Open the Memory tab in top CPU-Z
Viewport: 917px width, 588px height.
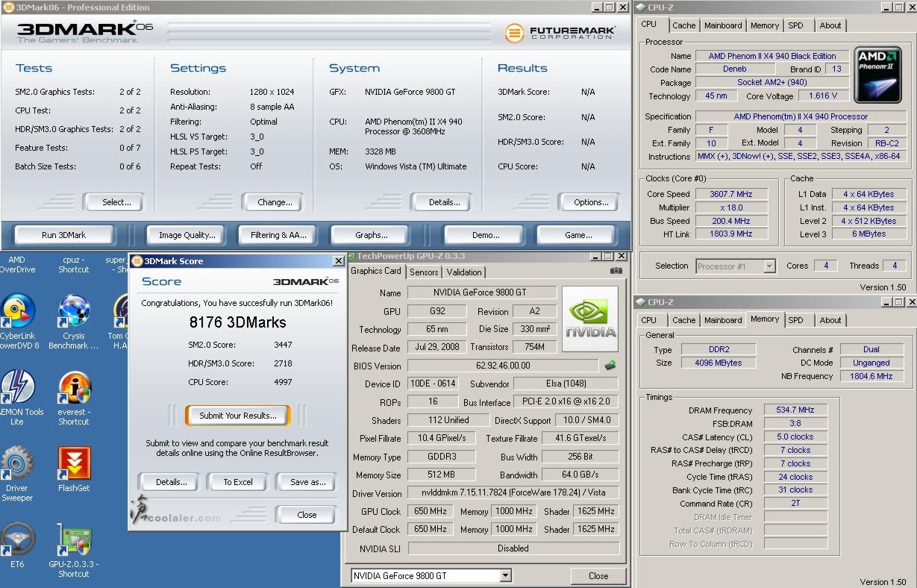click(x=765, y=25)
